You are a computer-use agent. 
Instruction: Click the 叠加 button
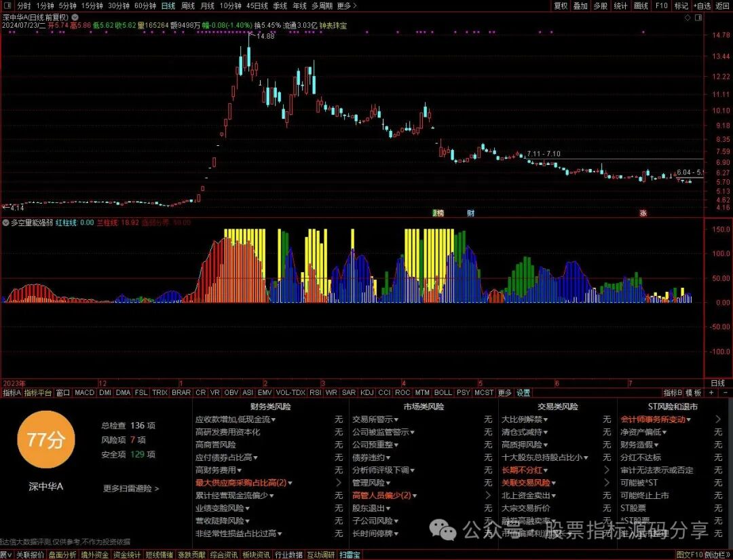pyautogui.click(x=580, y=5)
